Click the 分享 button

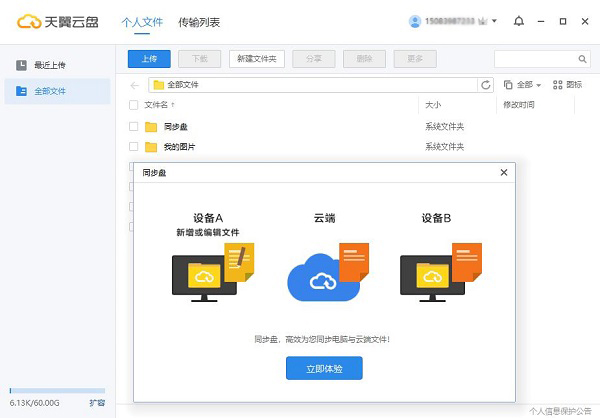click(x=314, y=59)
